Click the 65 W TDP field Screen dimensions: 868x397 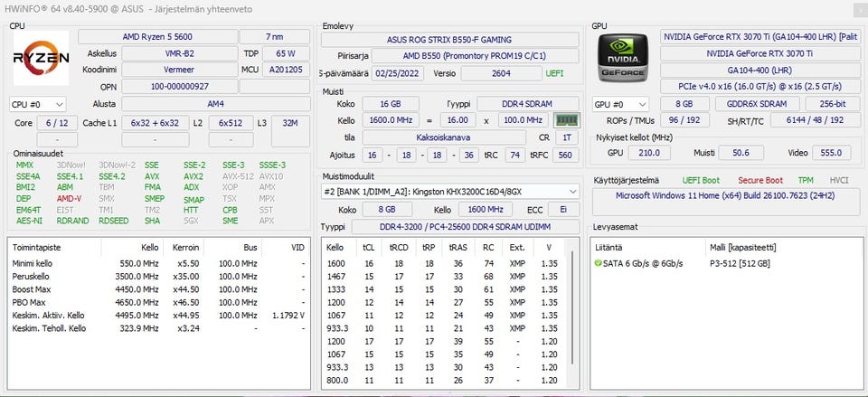[x=286, y=53]
